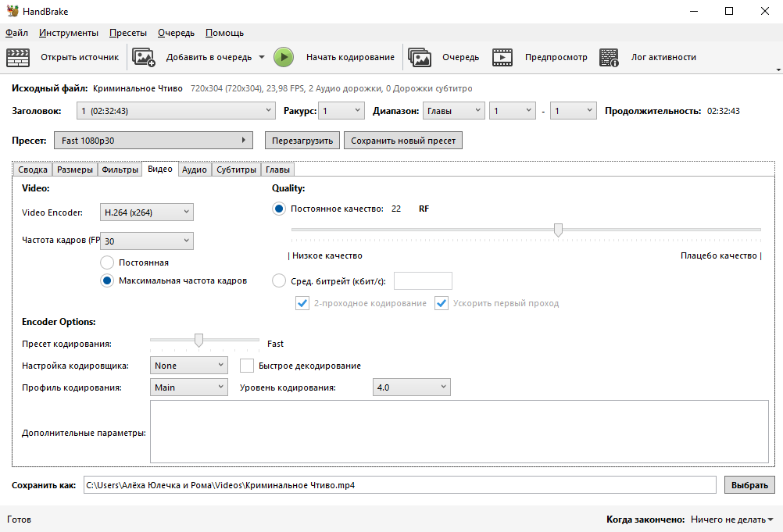Click the Open Source film clapper icon
Image resolution: width=783 pixels, height=532 pixels.
pos(18,57)
